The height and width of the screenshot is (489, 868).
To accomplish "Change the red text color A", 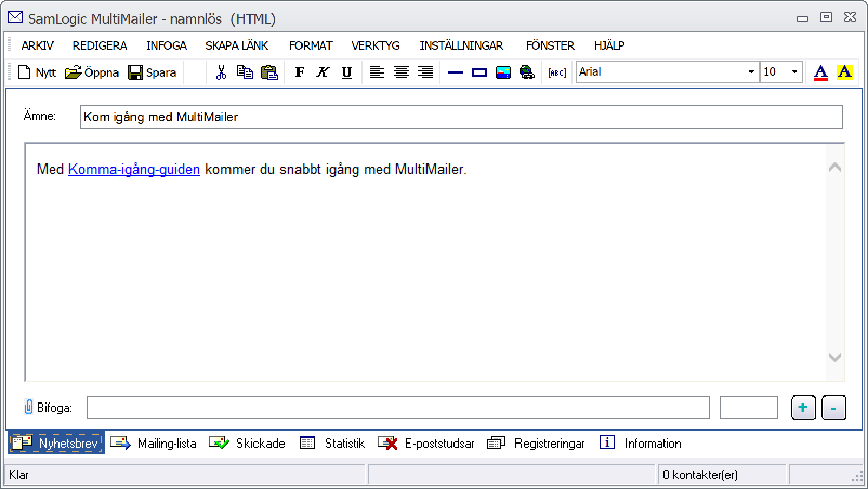I will point(820,72).
